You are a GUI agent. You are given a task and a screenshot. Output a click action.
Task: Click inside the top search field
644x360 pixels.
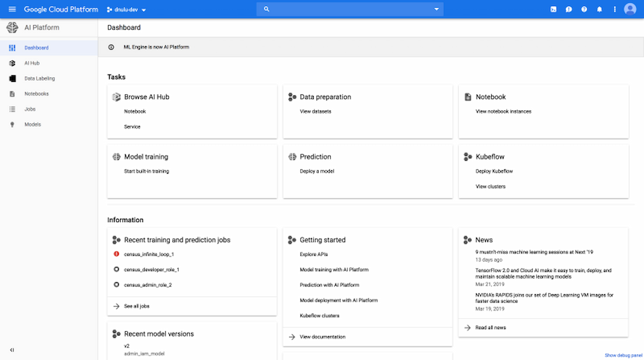[x=348, y=9]
